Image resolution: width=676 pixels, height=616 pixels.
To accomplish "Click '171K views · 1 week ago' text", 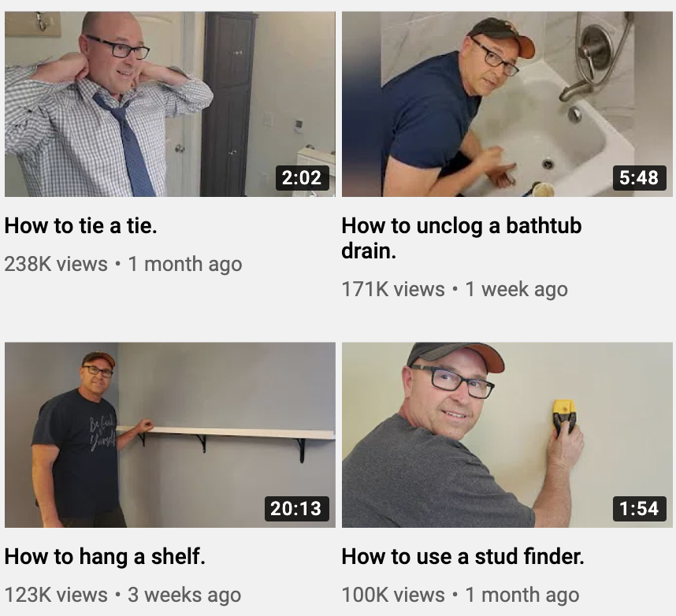I will (455, 289).
